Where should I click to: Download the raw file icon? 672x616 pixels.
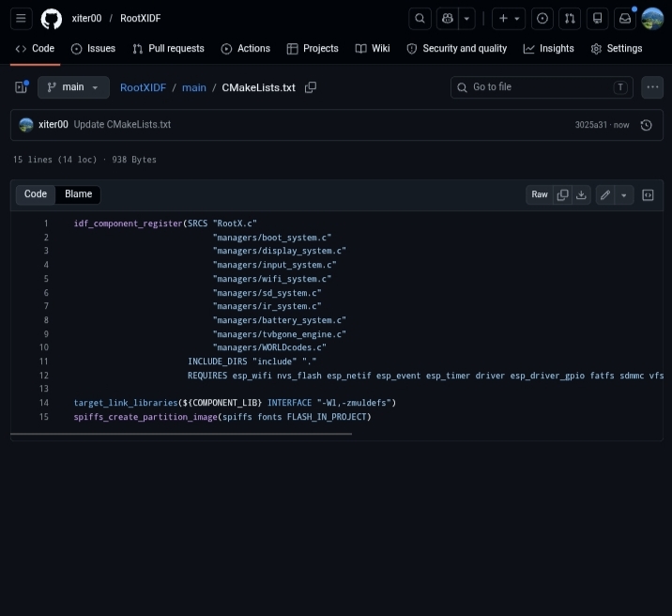pyautogui.click(x=581, y=194)
